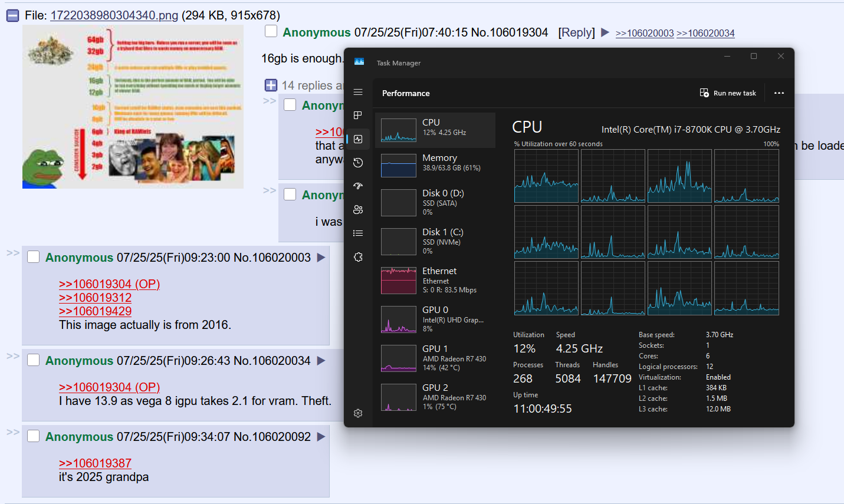Open Task Manager hamburger navigation menu

tap(358, 92)
